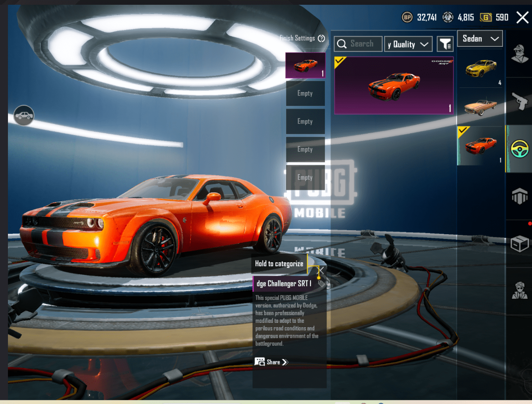This screenshot has height=404, width=532.
Task: Click the Finish Settings help question mark
Action: [321, 38]
